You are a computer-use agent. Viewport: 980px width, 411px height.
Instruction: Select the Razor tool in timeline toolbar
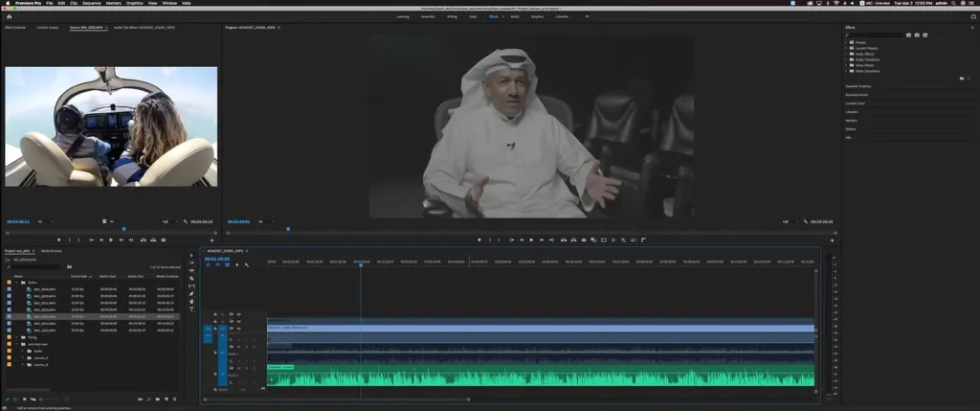pos(191,278)
